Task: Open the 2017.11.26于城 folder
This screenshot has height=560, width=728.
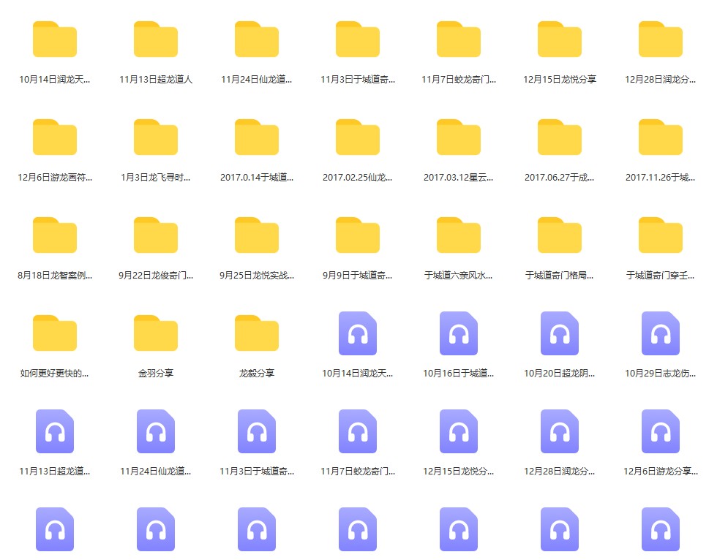Action: (x=660, y=137)
